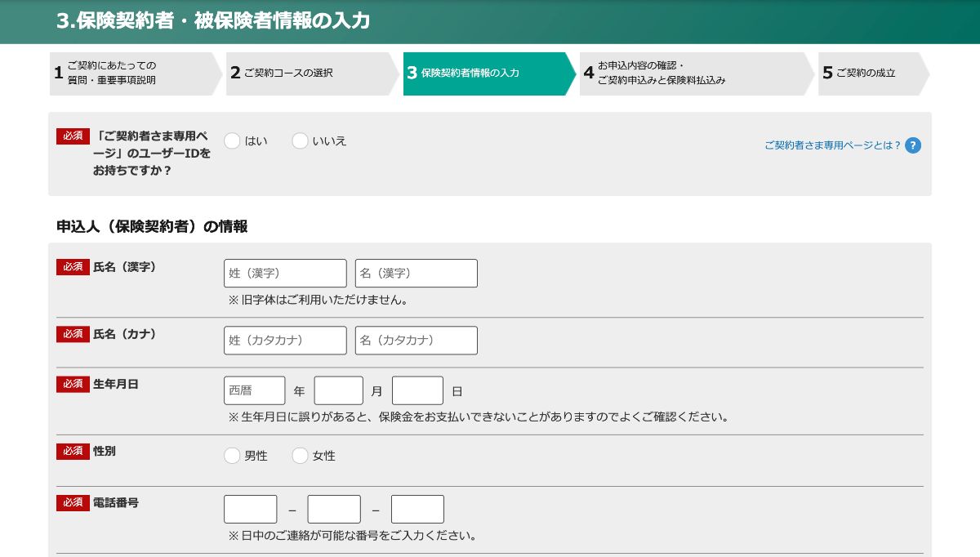Open ご契約者さま専用ページとは？ link
The width and height of the screenshot is (980, 557).
point(832,145)
